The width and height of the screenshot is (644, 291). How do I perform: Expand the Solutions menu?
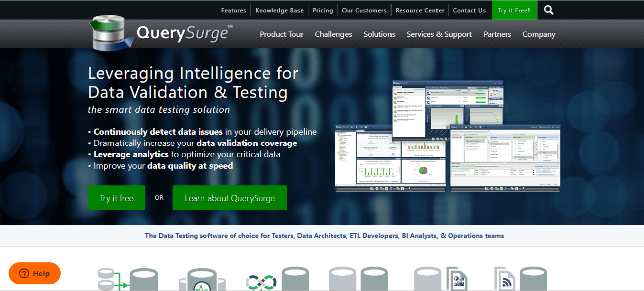pyautogui.click(x=379, y=34)
